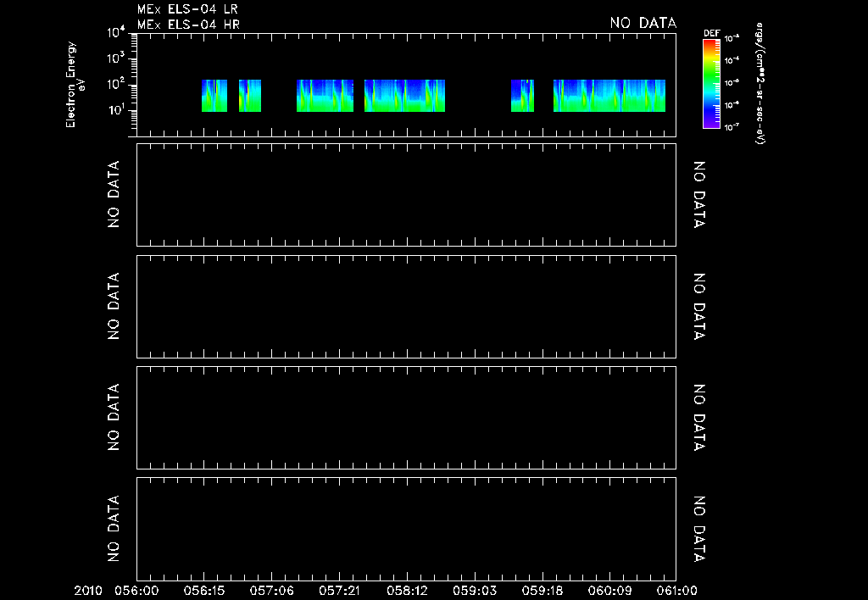Click the MEx ELS-04 HR title text
The image size is (868, 600).
[x=188, y=25]
